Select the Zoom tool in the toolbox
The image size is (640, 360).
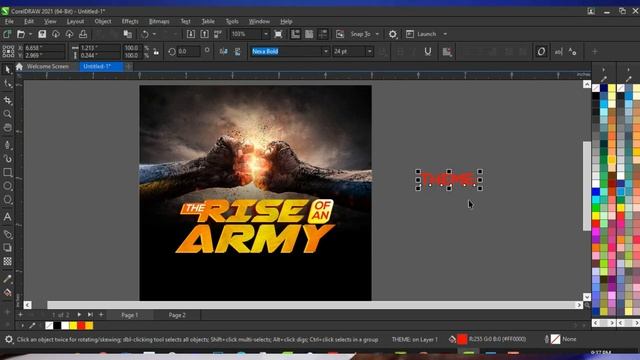coord(7,114)
